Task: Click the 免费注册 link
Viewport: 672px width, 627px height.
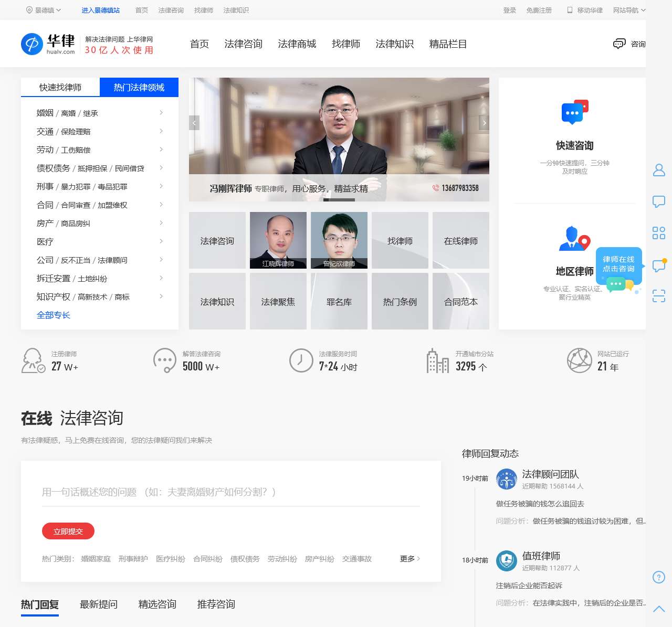Action: [539, 10]
